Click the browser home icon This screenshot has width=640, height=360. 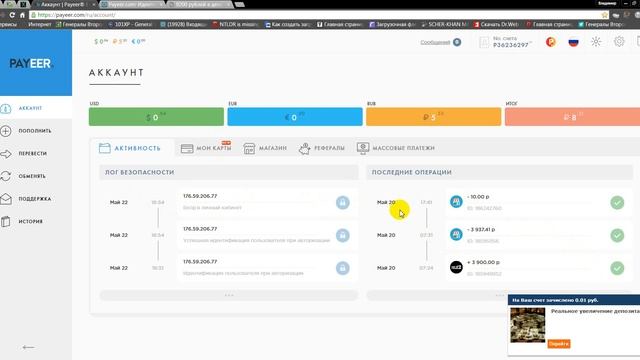tap(22, 15)
